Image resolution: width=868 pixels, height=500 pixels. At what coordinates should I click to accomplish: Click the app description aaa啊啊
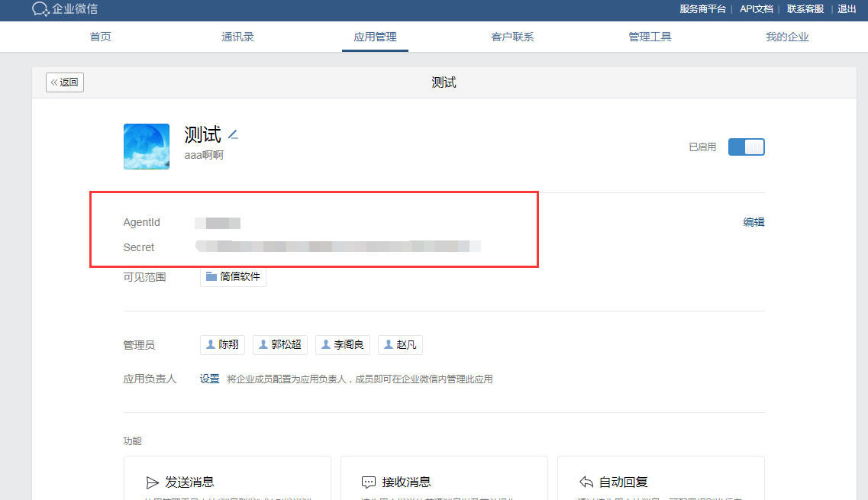204,155
